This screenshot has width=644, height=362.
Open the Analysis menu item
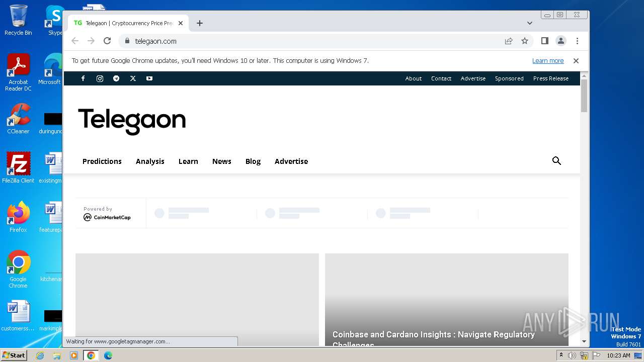(150, 161)
